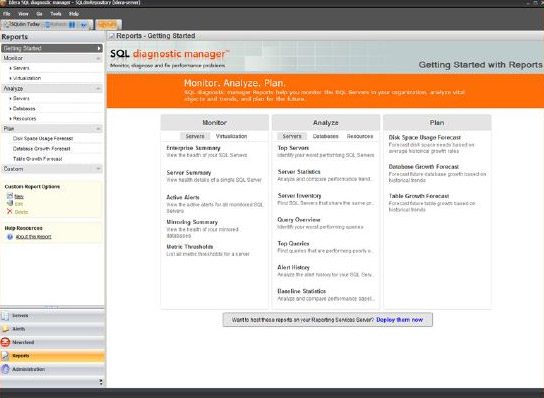The width and height of the screenshot is (544, 398).
Task: Expand Servers under sidebar Monitor
Action: [x=20, y=68]
